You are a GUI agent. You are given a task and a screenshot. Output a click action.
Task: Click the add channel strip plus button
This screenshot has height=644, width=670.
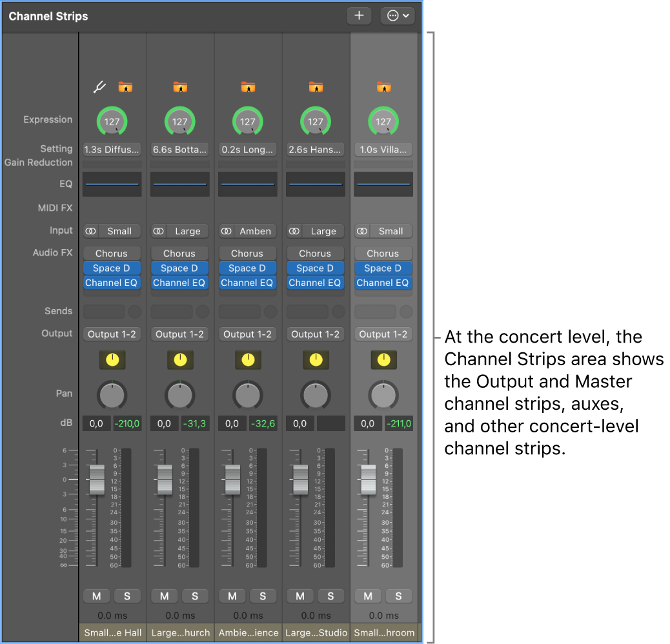coord(359,15)
